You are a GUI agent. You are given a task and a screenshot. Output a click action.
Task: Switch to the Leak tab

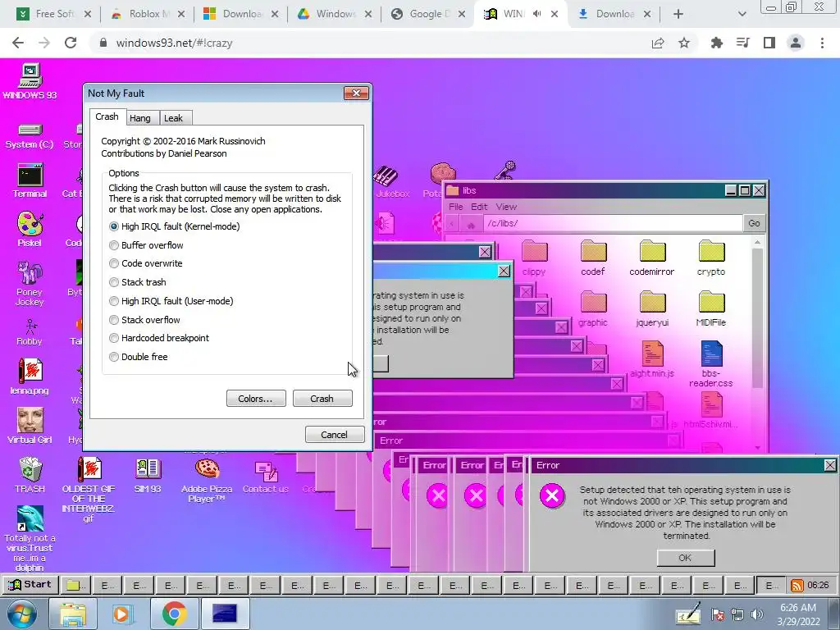(x=174, y=118)
